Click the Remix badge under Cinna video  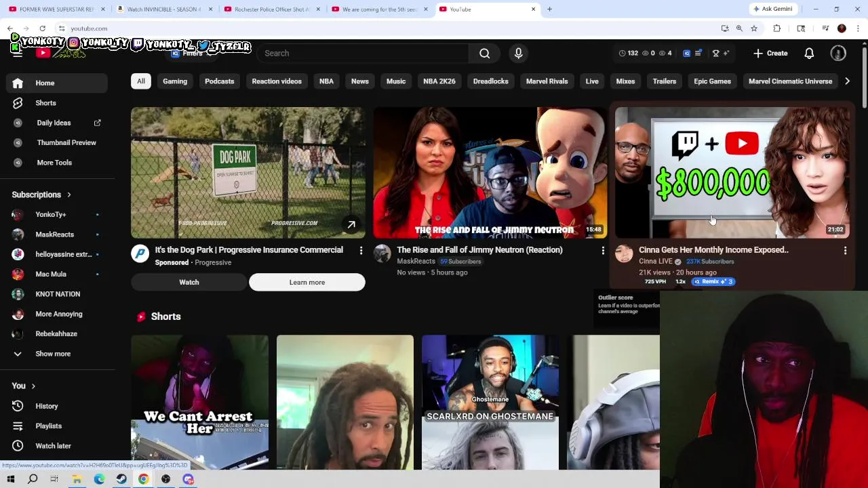point(713,281)
